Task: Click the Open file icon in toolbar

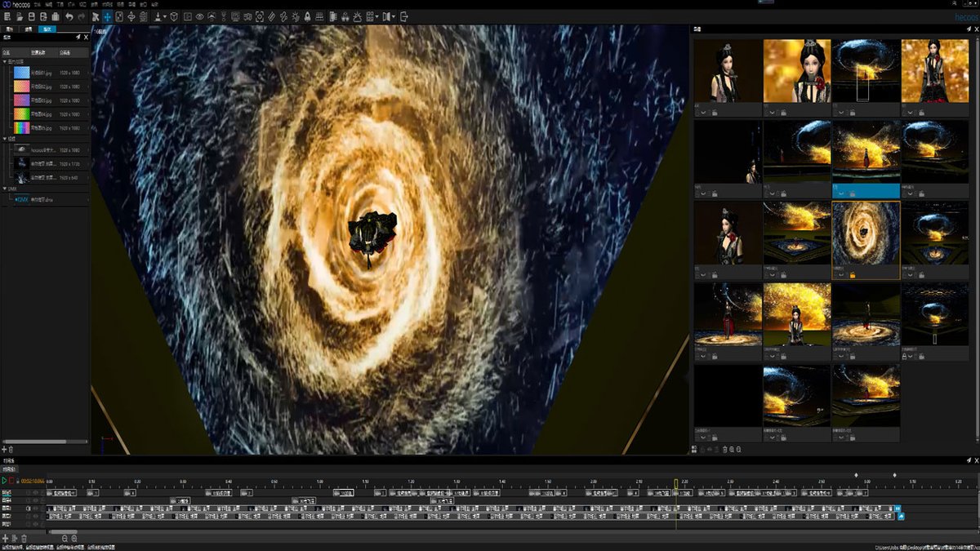Action: 20,16
